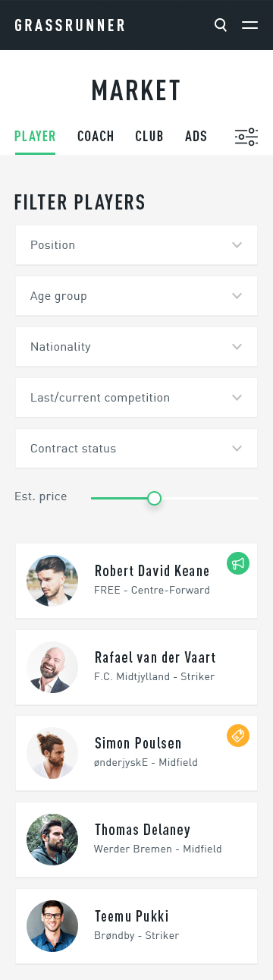The width and height of the screenshot is (273, 980).
Task: Select the Player tab
Action: (x=35, y=137)
